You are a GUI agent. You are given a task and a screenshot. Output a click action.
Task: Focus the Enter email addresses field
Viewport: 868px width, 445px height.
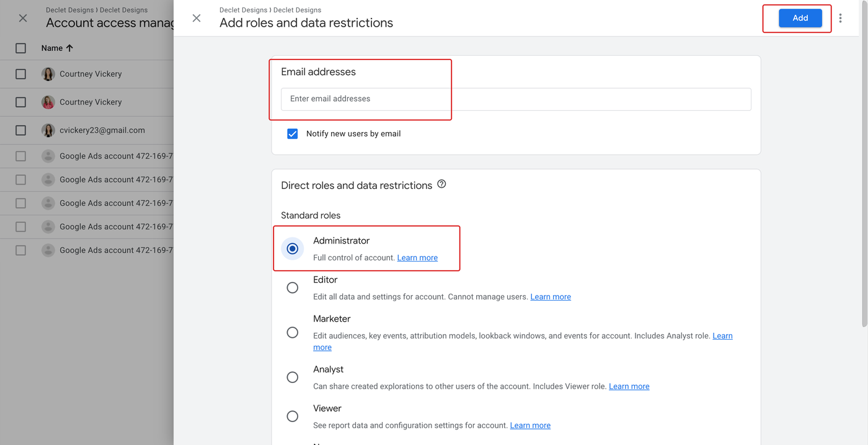click(x=515, y=99)
